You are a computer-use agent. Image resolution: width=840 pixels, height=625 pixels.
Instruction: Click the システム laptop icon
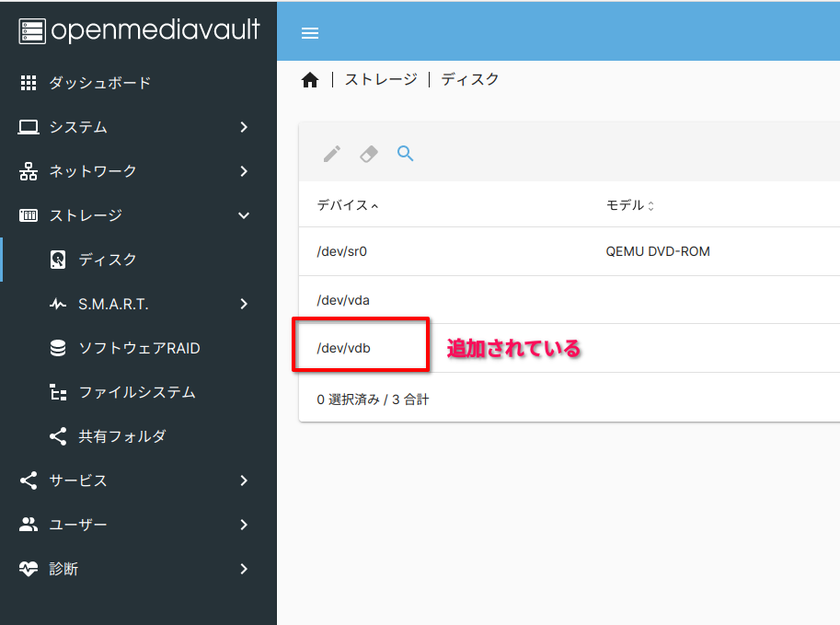point(29,128)
